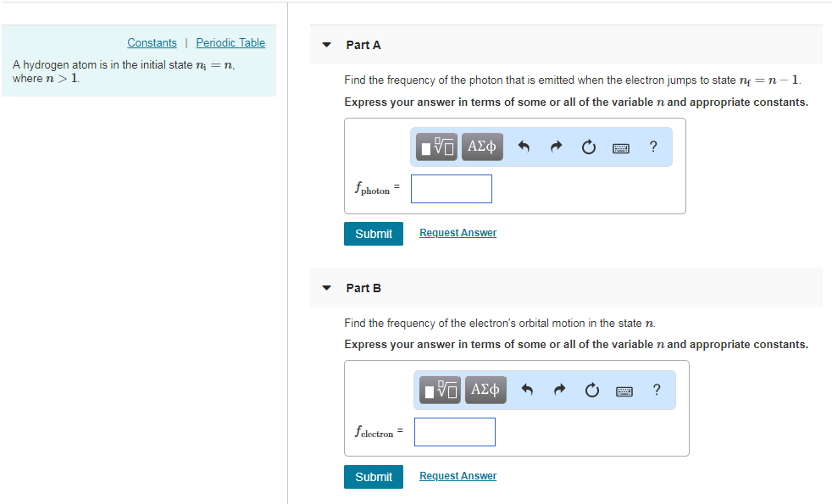Open help for the Part B equation editor
The image size is (832, 504).
coord(656,390)
